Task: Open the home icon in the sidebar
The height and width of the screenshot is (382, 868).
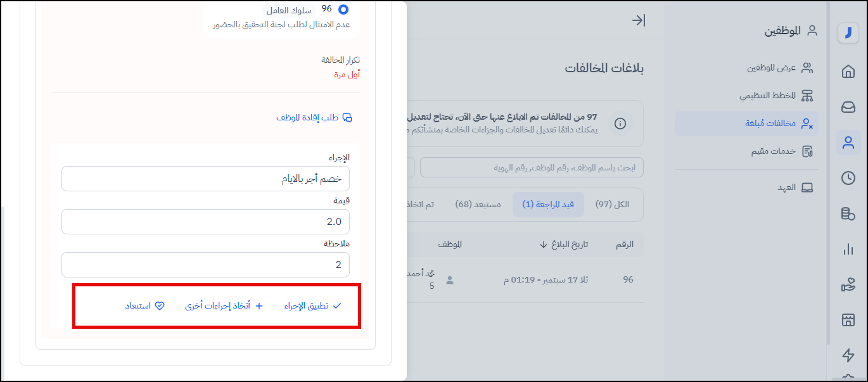Action: coord(848,72)
